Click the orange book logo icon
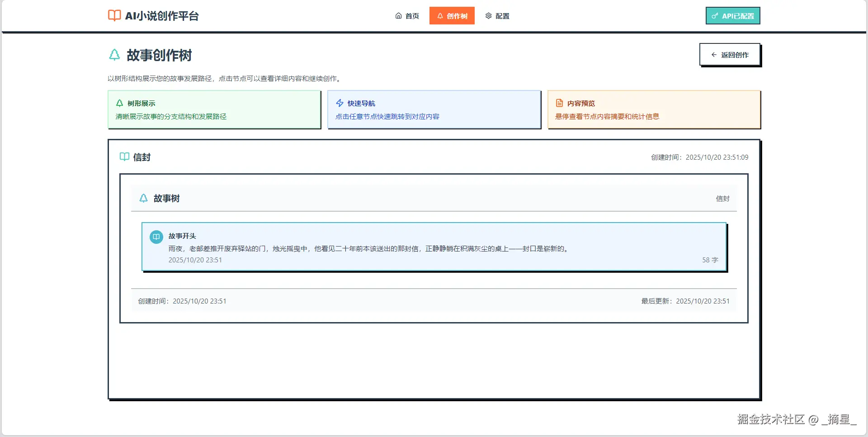The width and height of the screenshot is (868, 437). (x=114, y=16)
